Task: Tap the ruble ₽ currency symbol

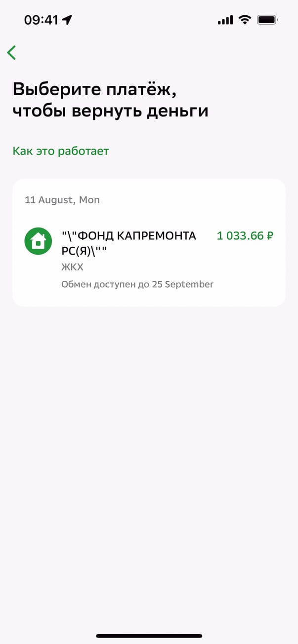Action: coord(270,236)
